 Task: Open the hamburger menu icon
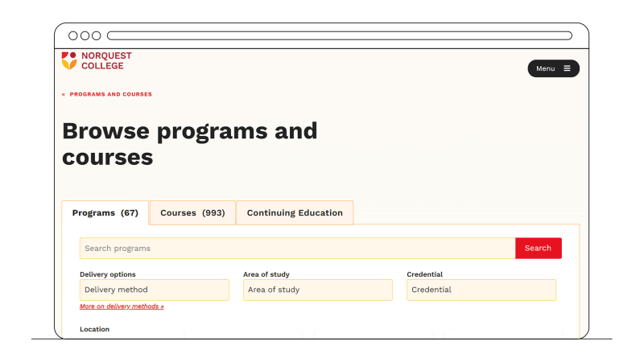567,68
